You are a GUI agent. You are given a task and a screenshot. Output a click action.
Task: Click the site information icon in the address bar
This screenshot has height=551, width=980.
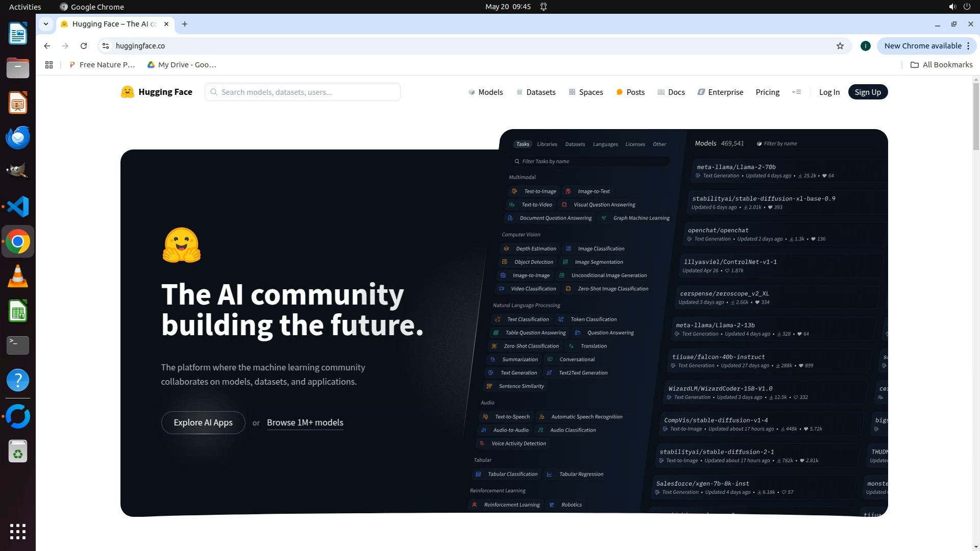106,46
